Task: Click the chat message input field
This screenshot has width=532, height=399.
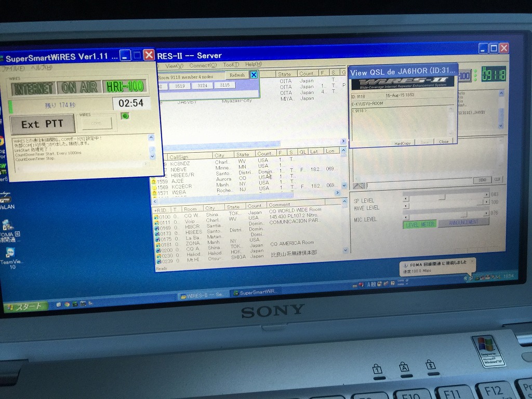Action: 419,183
